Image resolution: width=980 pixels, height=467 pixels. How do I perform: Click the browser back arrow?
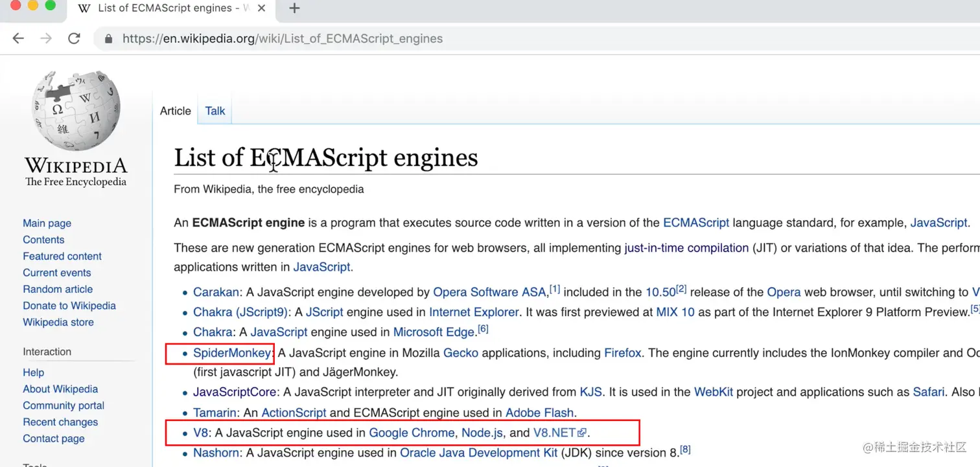click(18, 39)
